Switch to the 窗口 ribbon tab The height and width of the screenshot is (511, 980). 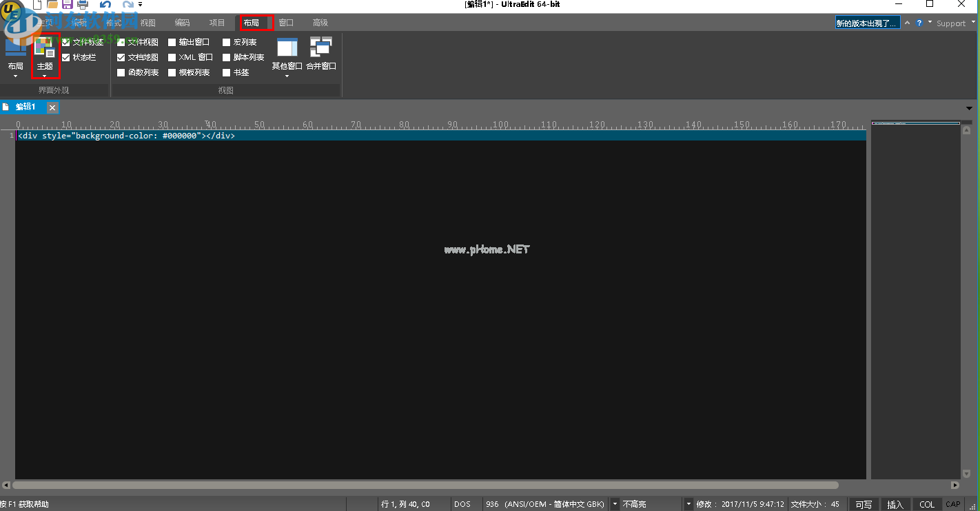(x=286, y=23)
